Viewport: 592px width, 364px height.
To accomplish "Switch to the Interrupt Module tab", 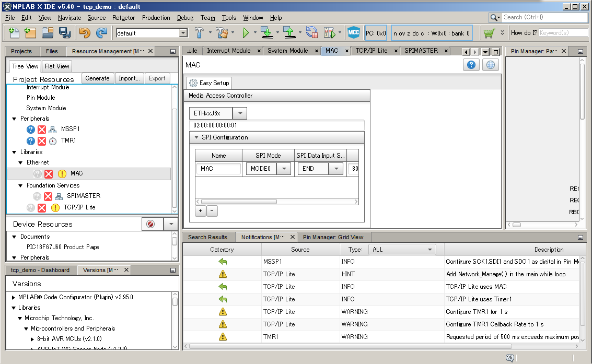I will pos(229,51).
